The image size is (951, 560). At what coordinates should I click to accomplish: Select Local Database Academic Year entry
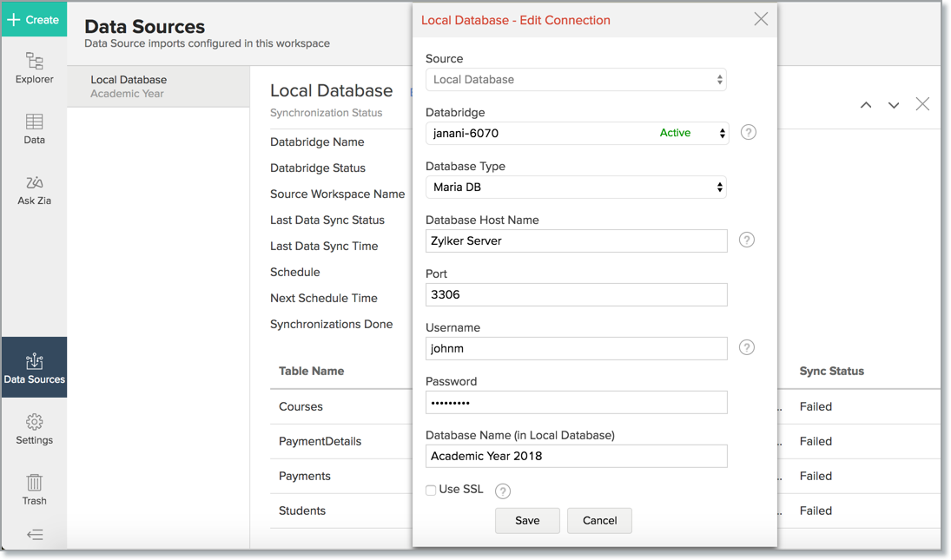tap(158, 86)
